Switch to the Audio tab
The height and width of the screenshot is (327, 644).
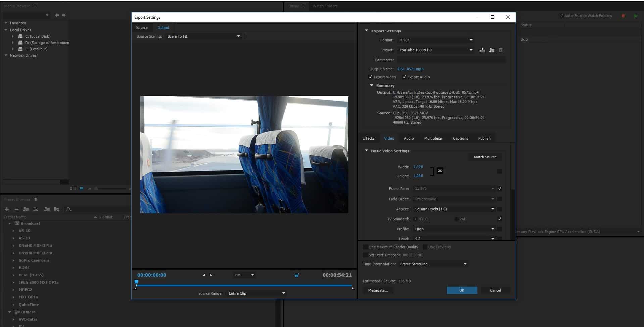click(x=408, y=138)
